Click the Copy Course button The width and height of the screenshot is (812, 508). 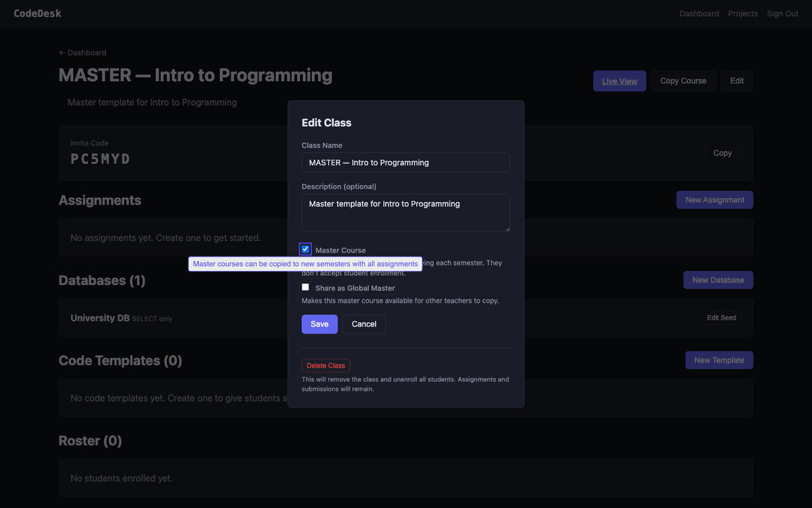(x=683, y=81)
